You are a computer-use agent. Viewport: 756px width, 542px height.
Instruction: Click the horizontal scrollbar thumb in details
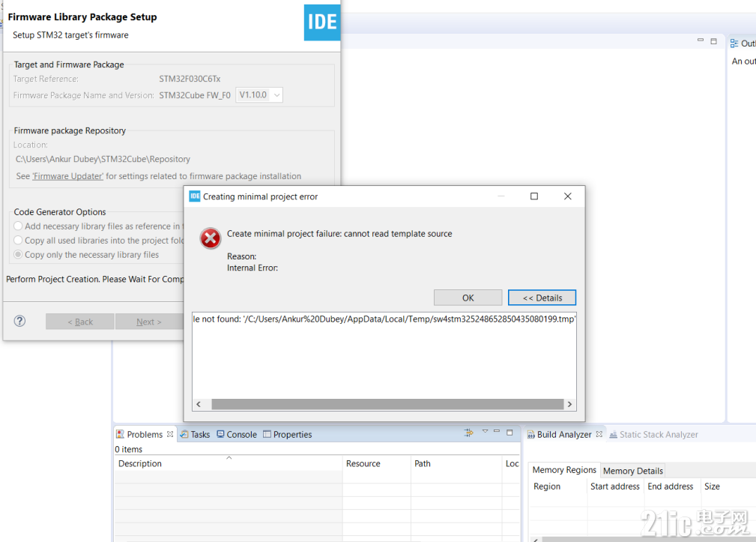(x=387, y=404)
